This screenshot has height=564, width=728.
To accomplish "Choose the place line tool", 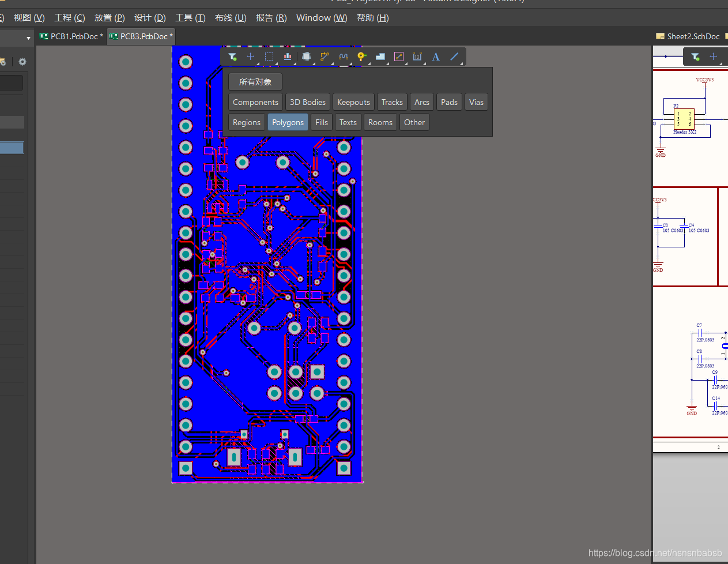I will click(454, 57).
